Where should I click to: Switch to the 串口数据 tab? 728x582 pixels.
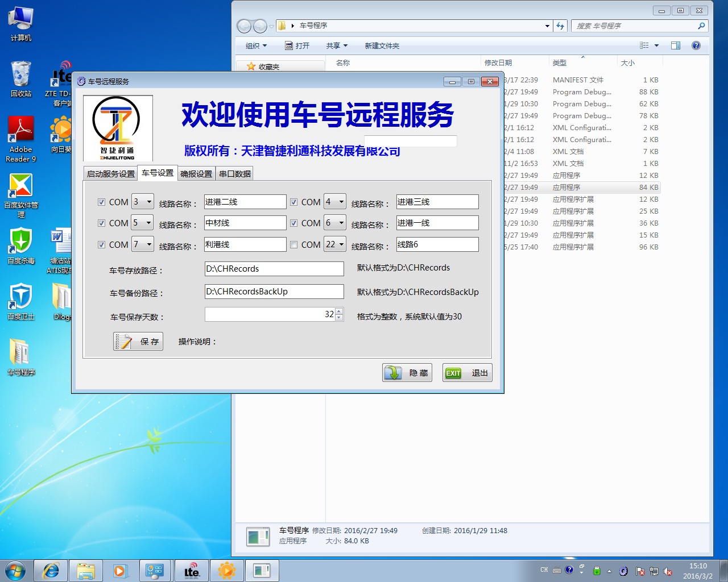tap(235, 174)
